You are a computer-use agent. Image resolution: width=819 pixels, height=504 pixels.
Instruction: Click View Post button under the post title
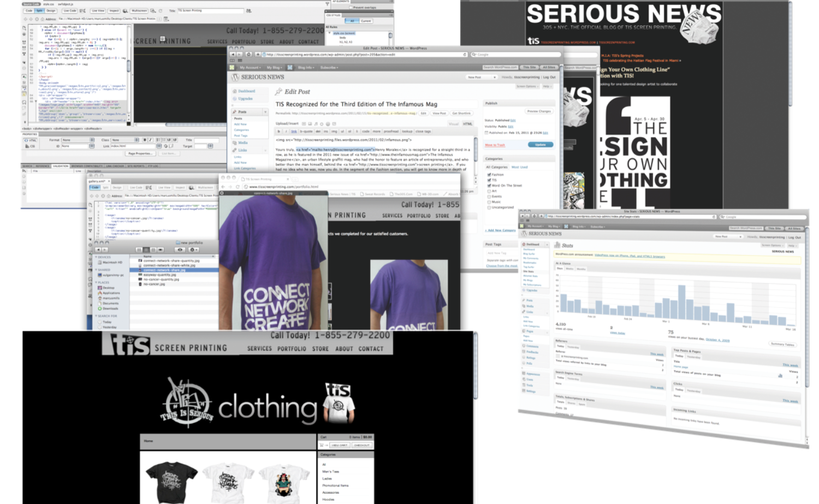pos(439,114)
